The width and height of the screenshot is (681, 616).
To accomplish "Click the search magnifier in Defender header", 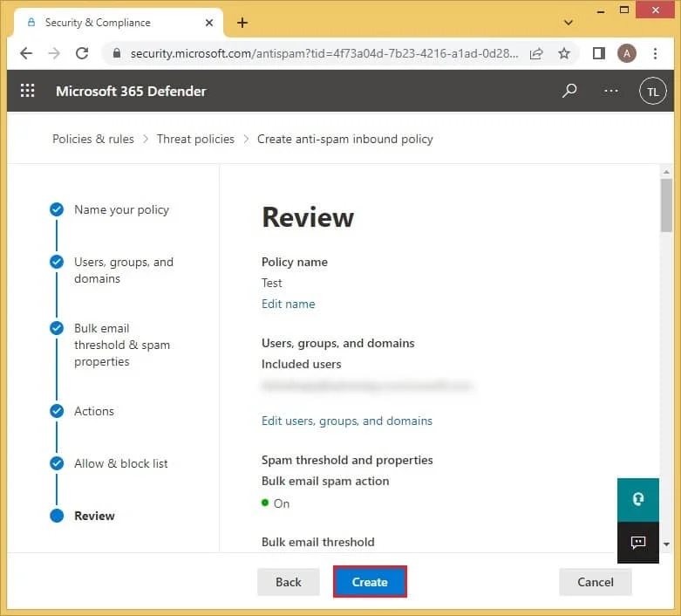I will point(569,91).
